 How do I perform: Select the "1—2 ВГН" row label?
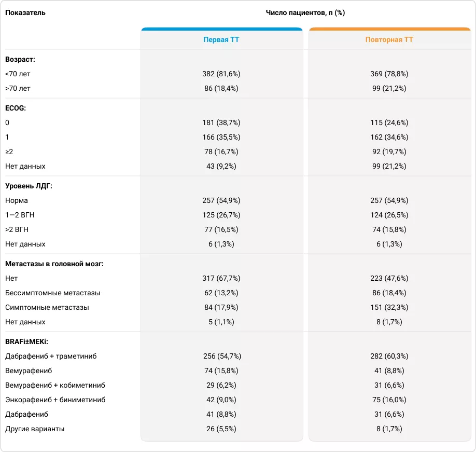20,215
